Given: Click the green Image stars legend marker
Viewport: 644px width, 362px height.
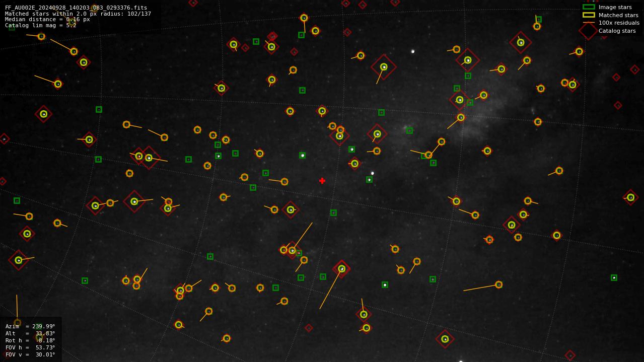Looking at the screenshot, I should point(589,7).
